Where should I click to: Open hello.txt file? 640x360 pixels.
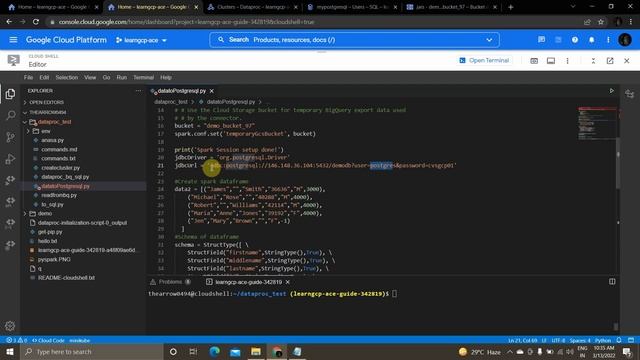(x=47, y=241)
